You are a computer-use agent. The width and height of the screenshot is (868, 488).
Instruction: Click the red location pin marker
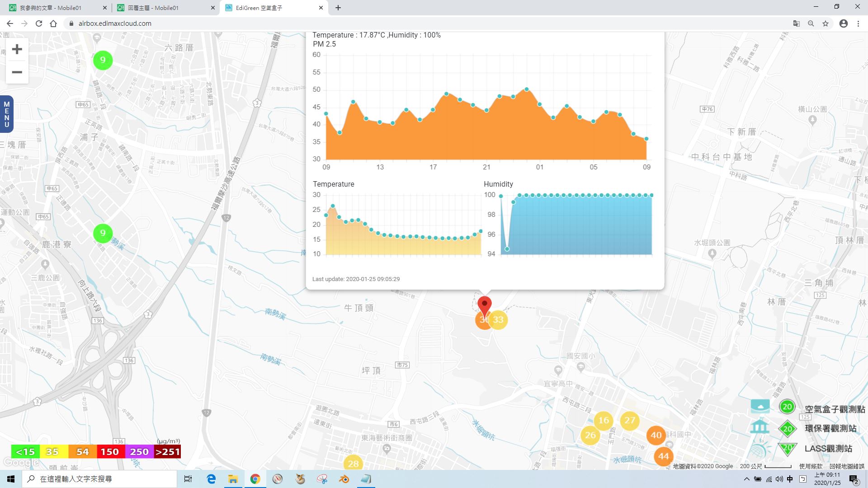pos(484,307)
